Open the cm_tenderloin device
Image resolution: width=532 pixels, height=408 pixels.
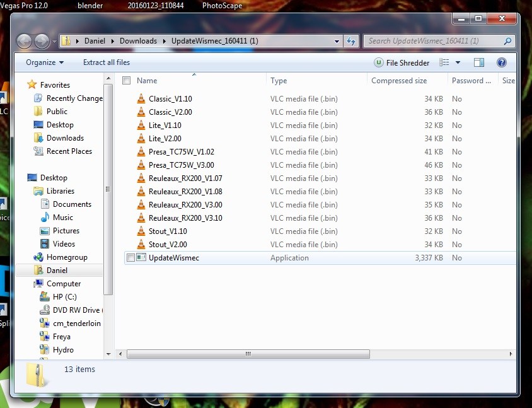click(70, 323)
